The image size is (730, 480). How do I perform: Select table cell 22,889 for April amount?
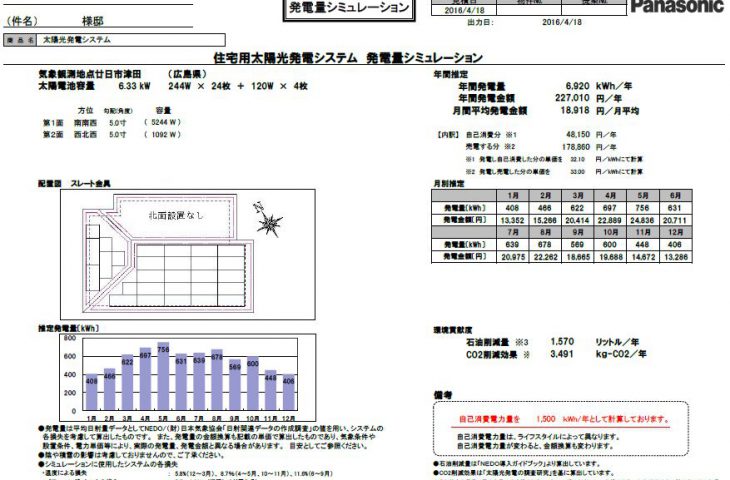click(x=610, y=220)
